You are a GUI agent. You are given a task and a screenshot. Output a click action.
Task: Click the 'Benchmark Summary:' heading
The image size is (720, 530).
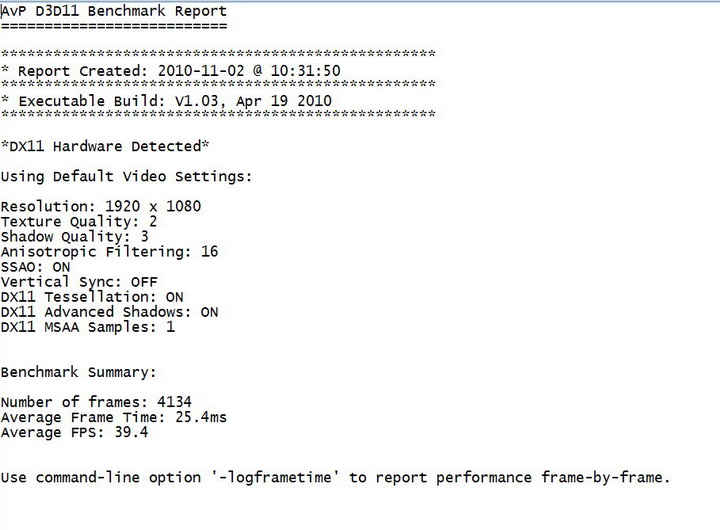click(79, 372)
